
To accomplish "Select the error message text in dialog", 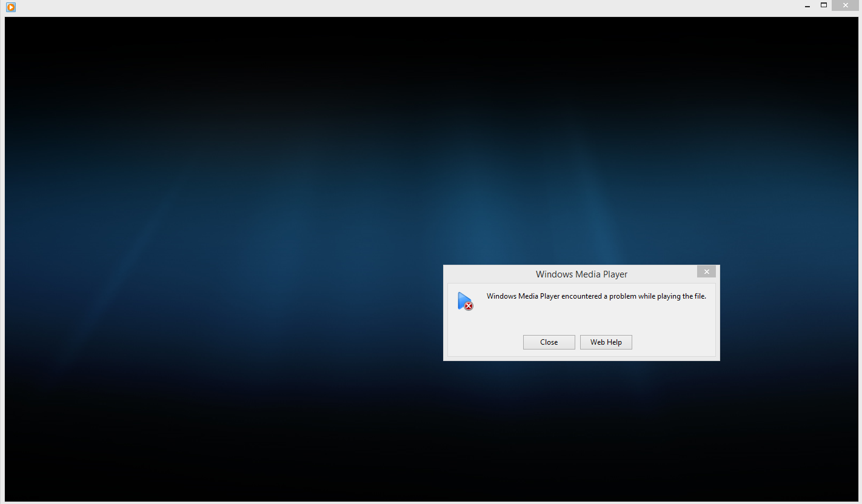I will [x=596, y=296].
